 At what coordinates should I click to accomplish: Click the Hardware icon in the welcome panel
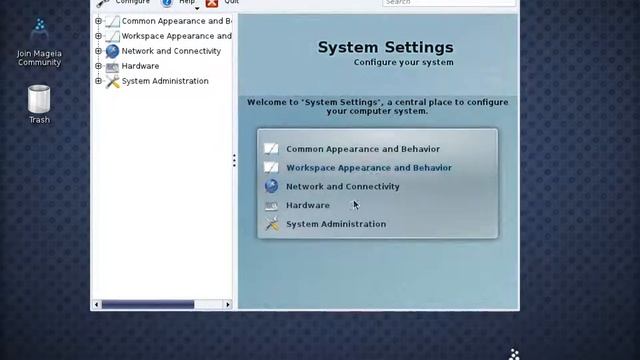[x=271, y=205]
